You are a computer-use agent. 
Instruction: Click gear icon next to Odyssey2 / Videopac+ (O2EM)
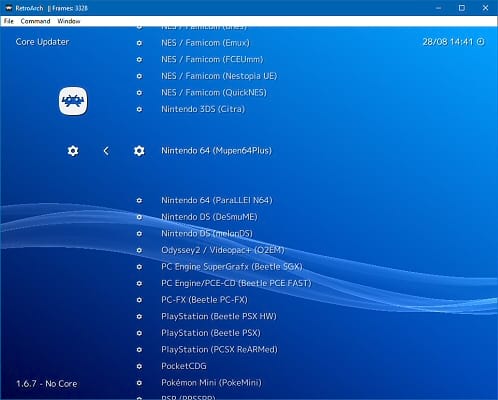click(139, 250)
